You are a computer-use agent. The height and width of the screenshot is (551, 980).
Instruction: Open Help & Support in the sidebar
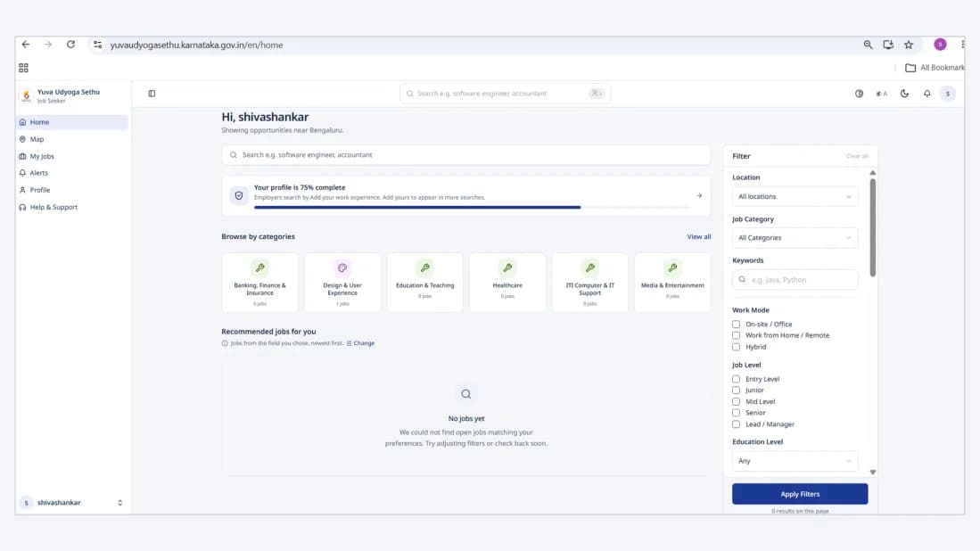pyautogui.click(x=72, y=207)
